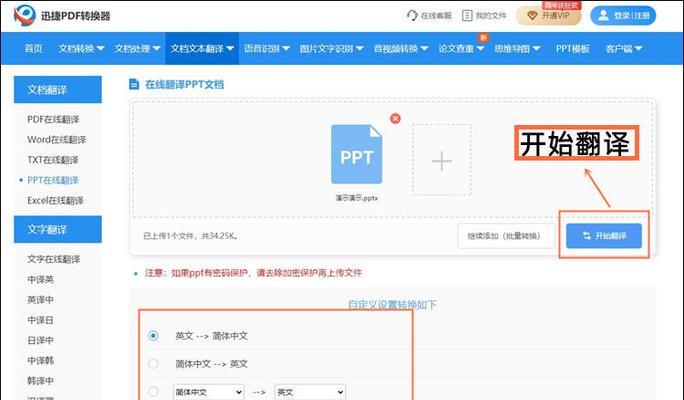This screenshot has width=684, height=400.
Task: Expand the 论文查重 dropdown menu
Action: pyautogui.click(x=461, y=48)
